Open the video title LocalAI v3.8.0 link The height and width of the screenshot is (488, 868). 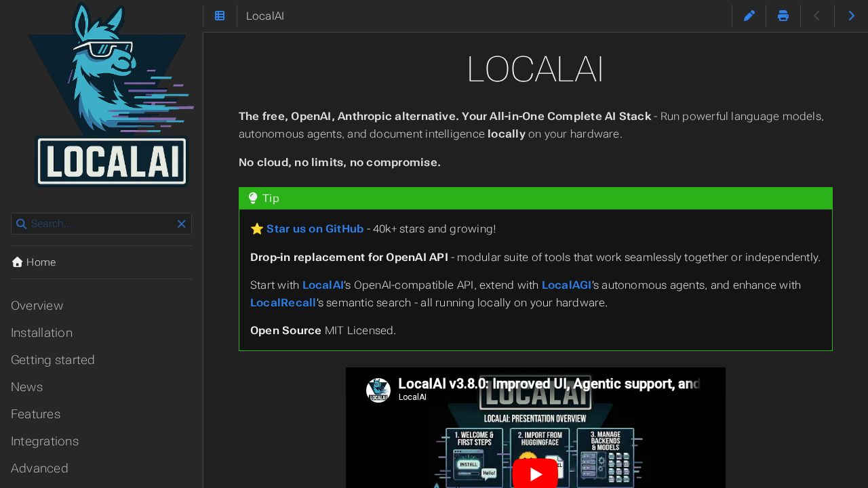coord(549,384)
